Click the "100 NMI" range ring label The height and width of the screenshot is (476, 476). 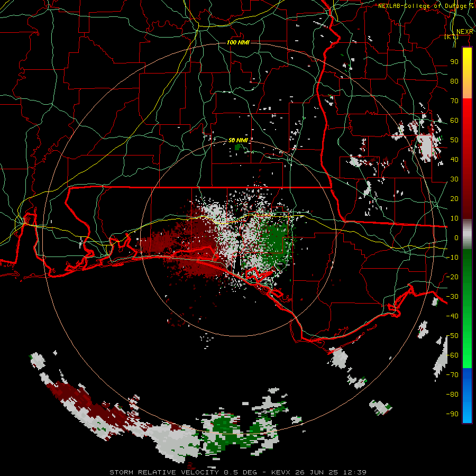click(x=238, y=42)
